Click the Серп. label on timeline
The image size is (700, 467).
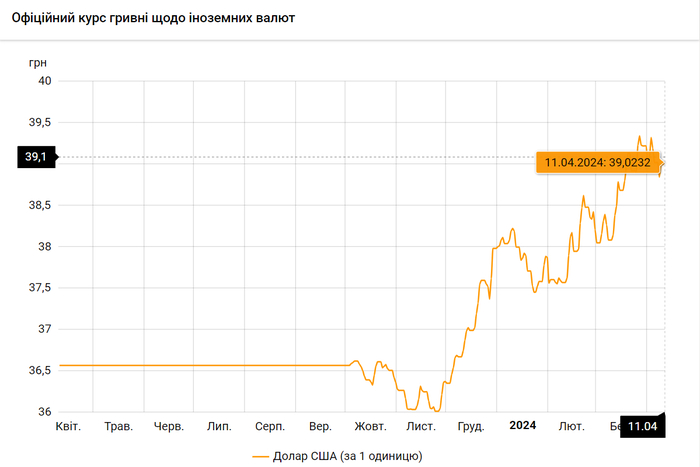pyautogui.click(x=271, y=426)
